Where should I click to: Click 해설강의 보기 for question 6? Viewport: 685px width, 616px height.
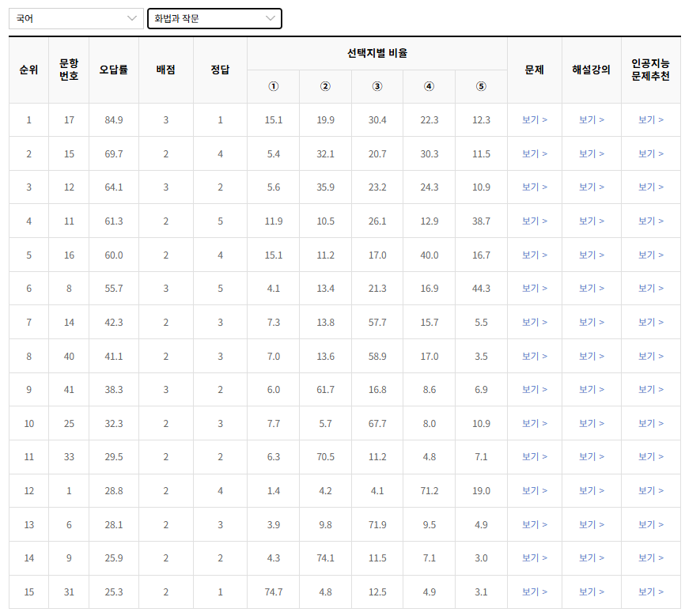pos(592,524)
